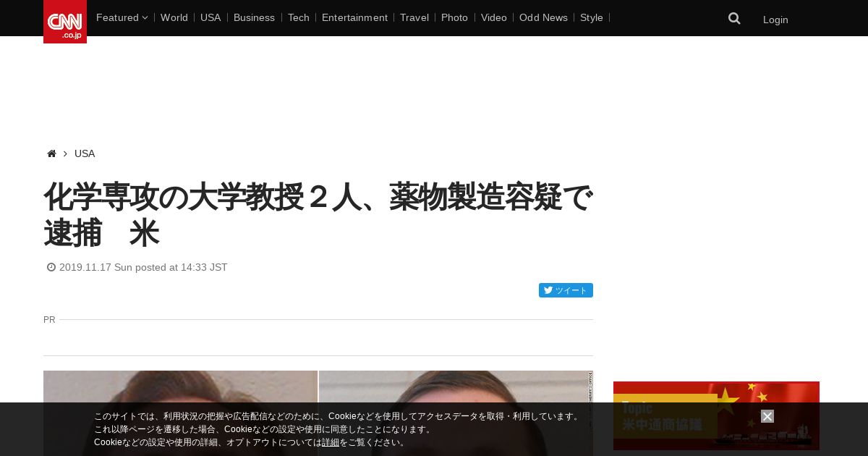Expand the Featured dropdown menu
Image resolution: width=868 pixels, height=456 pixels.
122,17
